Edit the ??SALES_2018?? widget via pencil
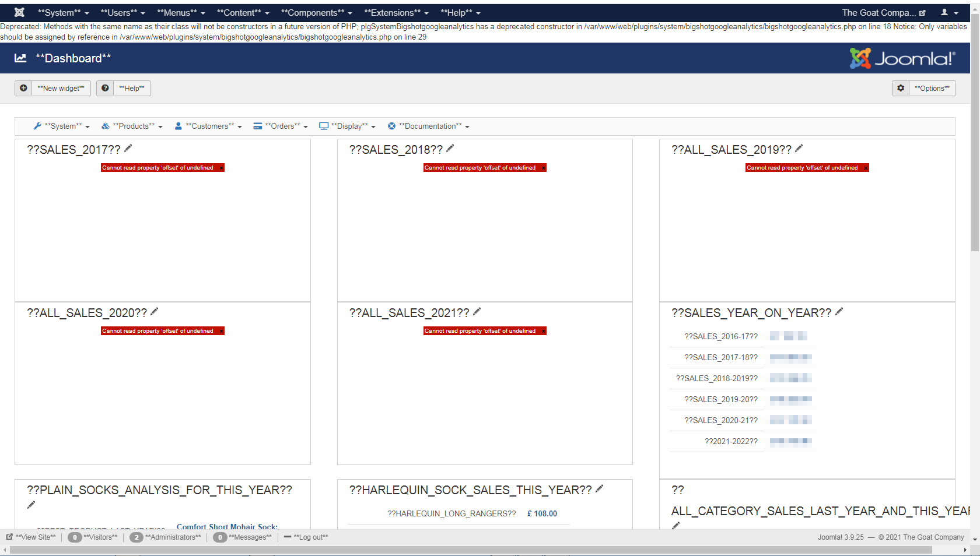This screenshot has height=556, width=980. [450, 149]
